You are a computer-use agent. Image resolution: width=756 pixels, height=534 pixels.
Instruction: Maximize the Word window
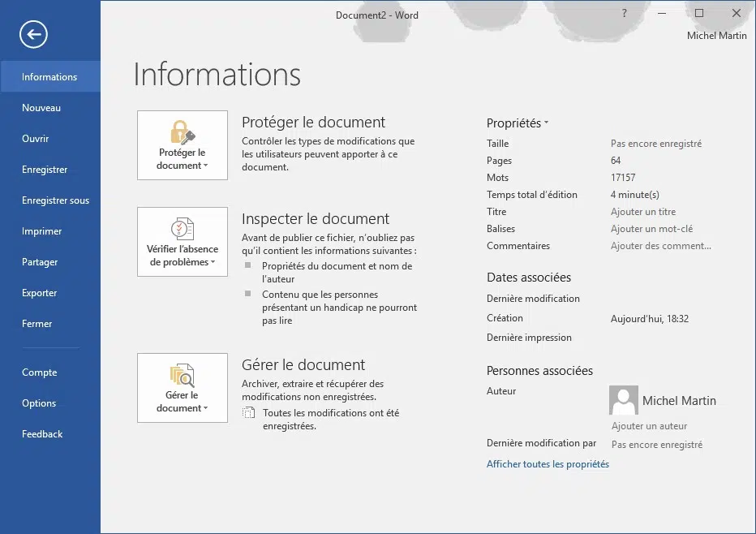(x=699, y=14)
